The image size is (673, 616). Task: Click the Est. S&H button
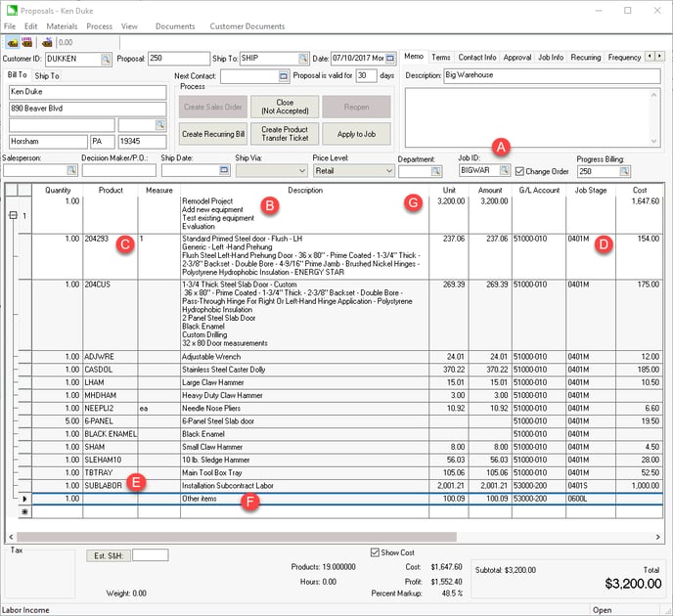[109, 555]
